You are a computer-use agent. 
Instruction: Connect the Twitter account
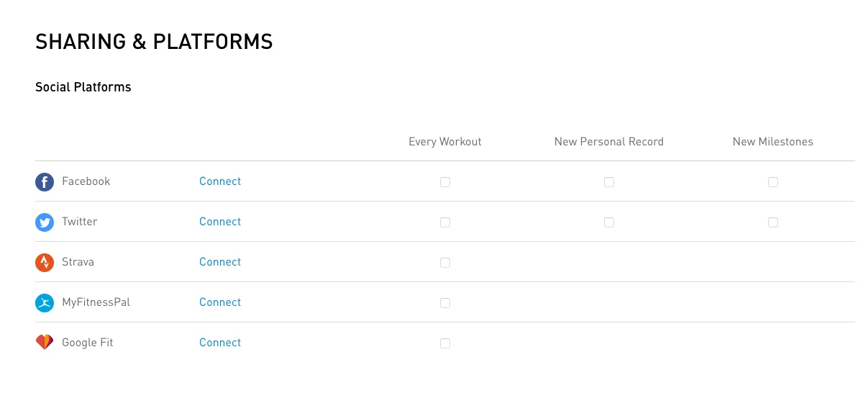click(220, 222)
